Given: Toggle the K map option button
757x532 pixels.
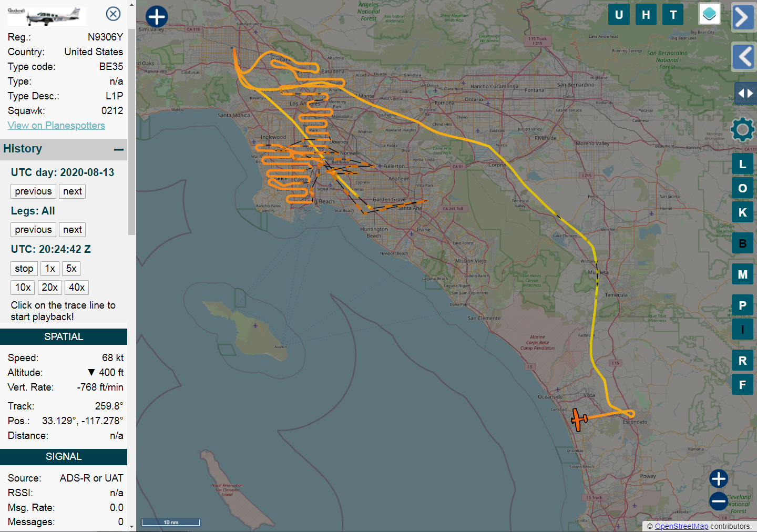Looking at the screenshot, I should (742, 212).
